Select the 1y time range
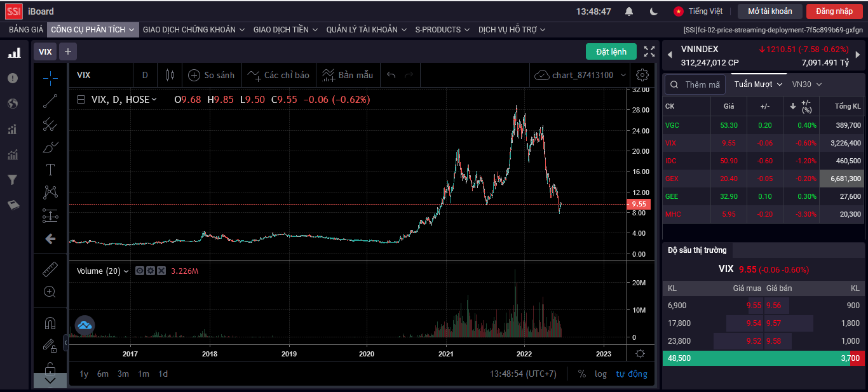 pyautogui.click(x=84, y=374)
